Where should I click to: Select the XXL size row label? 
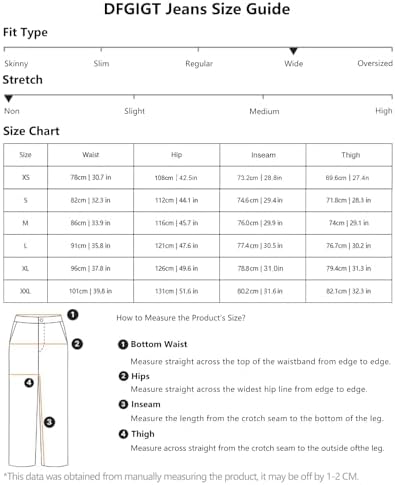[x=26, y=291]
